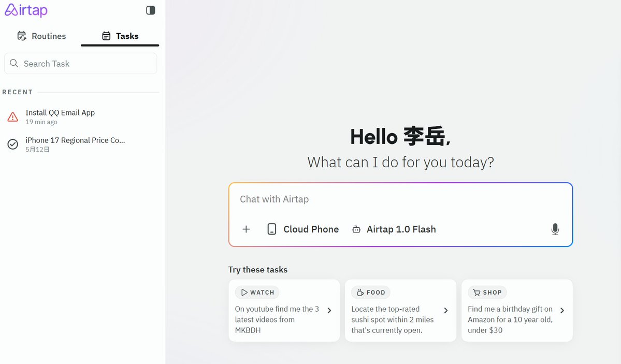Click the WATCH play tag icon
The image size is (621, 364).
(244, 293)
